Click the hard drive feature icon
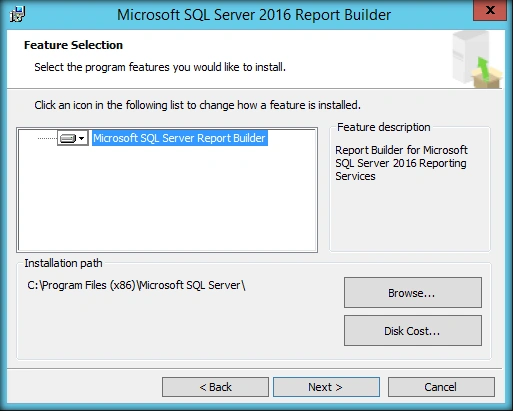 (68, 138)
